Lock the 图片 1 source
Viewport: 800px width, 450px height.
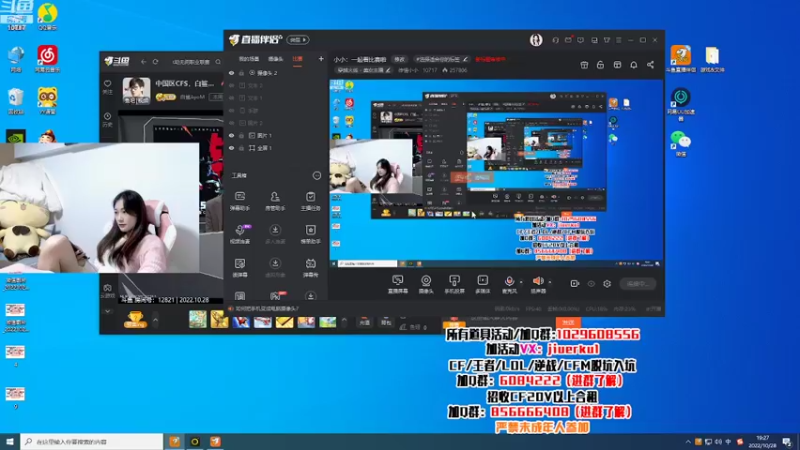[241, 136]
